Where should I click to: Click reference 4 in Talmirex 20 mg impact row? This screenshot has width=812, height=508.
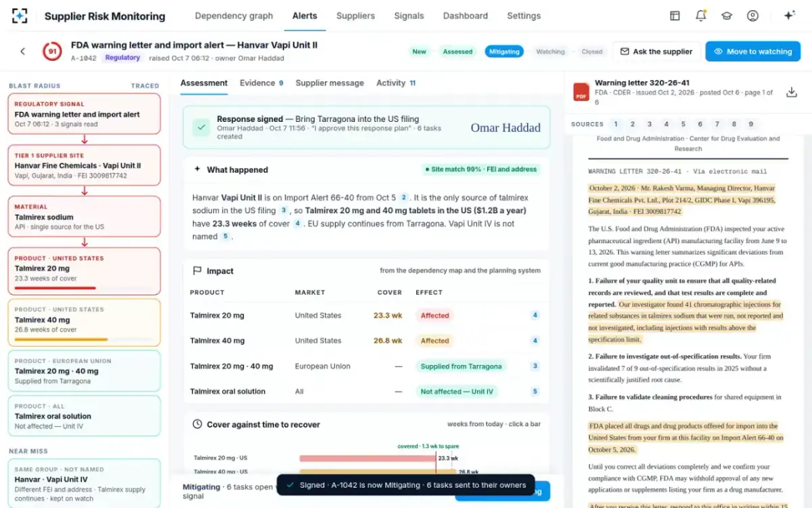point(535,316)
